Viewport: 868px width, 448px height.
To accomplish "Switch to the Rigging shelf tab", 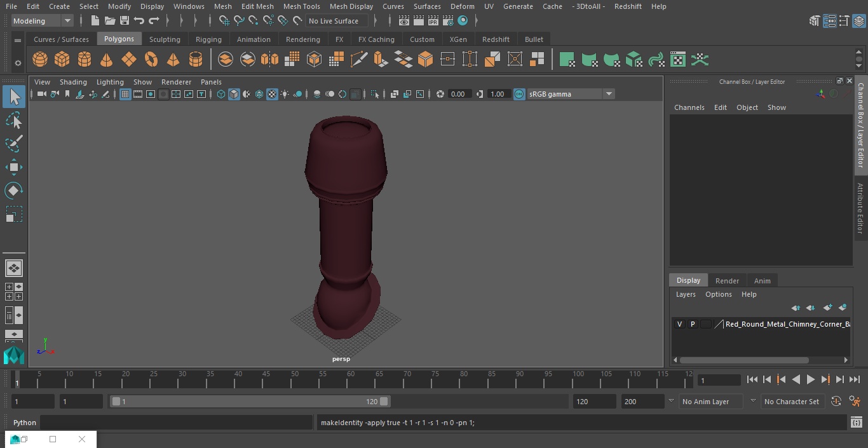I will [x=208, y=39].
